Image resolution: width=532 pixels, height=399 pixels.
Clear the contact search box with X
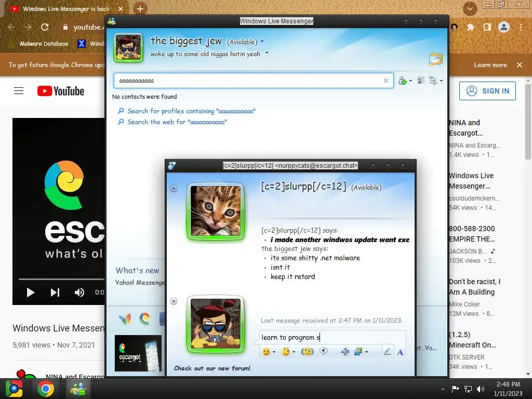(386, 81)
